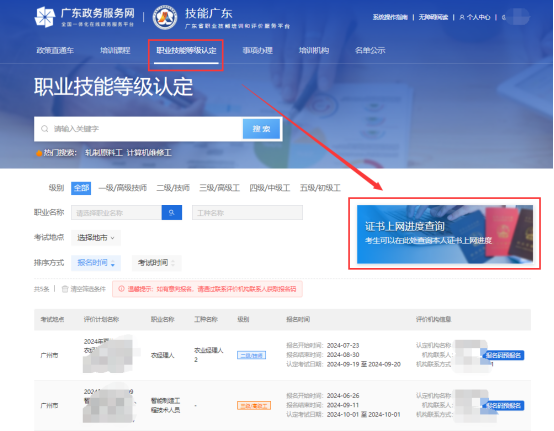Select the 二级/技师 level filter
The image size is (554, 431).
click(x=173, y=188)
